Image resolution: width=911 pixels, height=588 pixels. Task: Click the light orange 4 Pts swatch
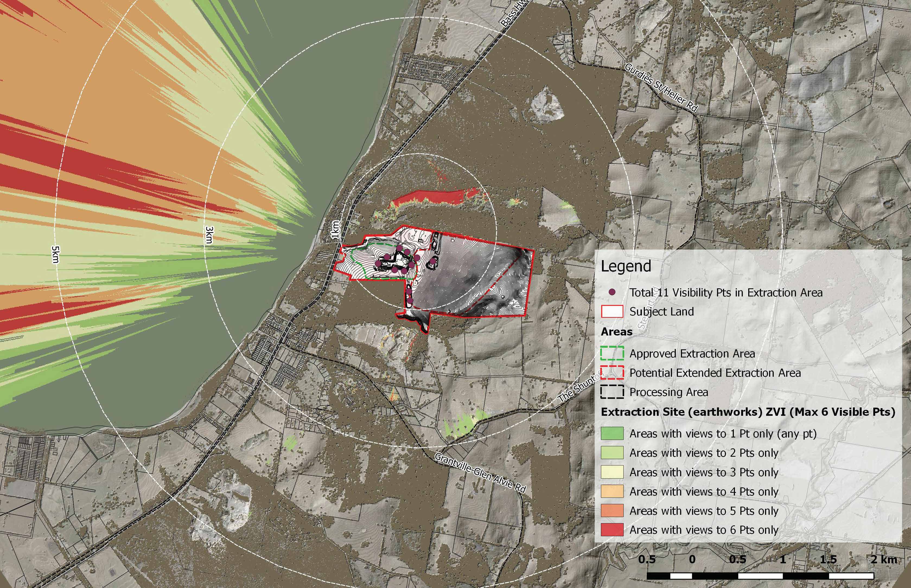[612, 491]
